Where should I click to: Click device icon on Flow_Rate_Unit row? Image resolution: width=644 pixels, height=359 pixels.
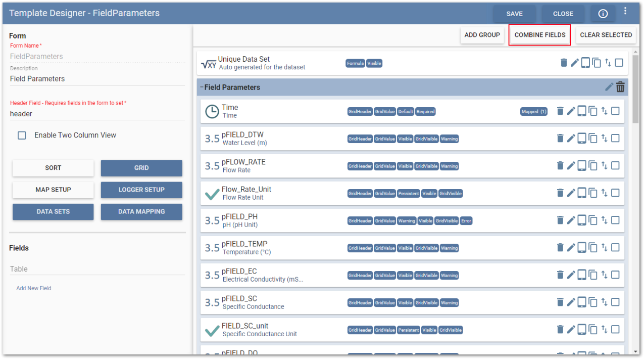point(582,193)
